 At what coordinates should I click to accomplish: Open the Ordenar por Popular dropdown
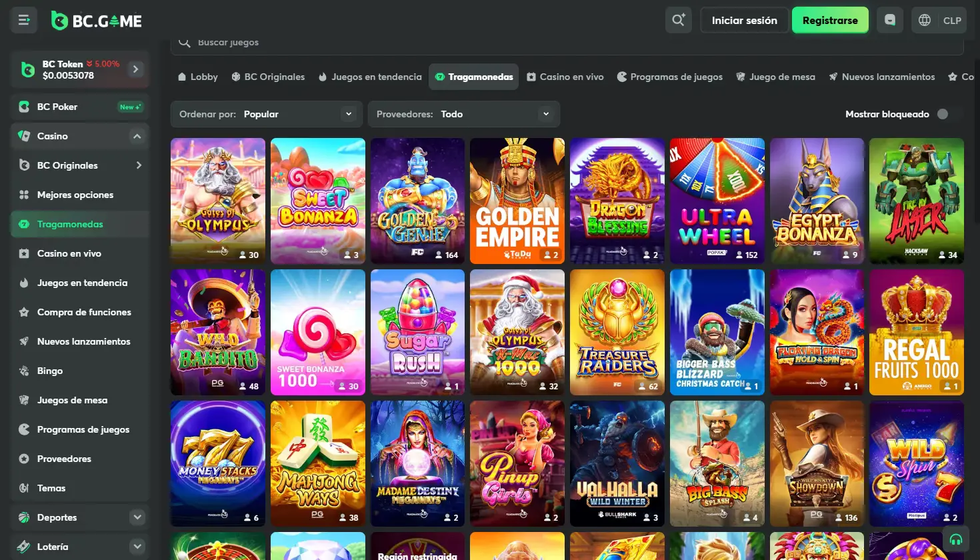pyautogui.click(x=266, y=114)
